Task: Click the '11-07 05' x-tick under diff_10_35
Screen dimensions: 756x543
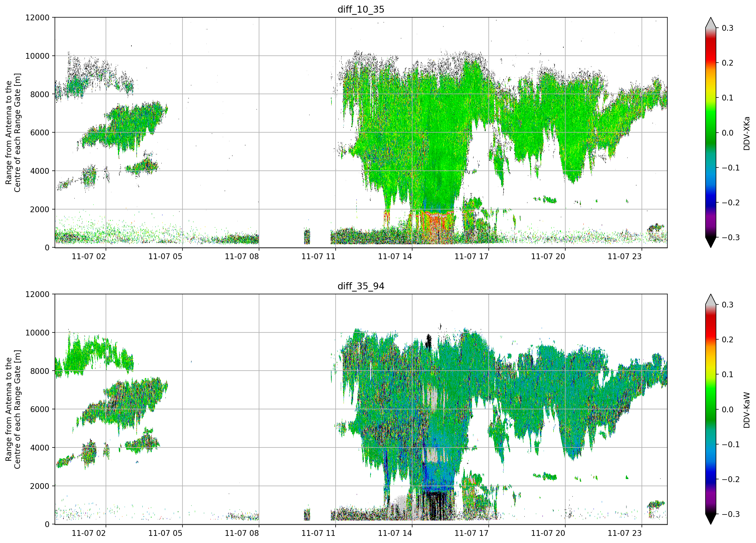Action: (x=165, y=256)
